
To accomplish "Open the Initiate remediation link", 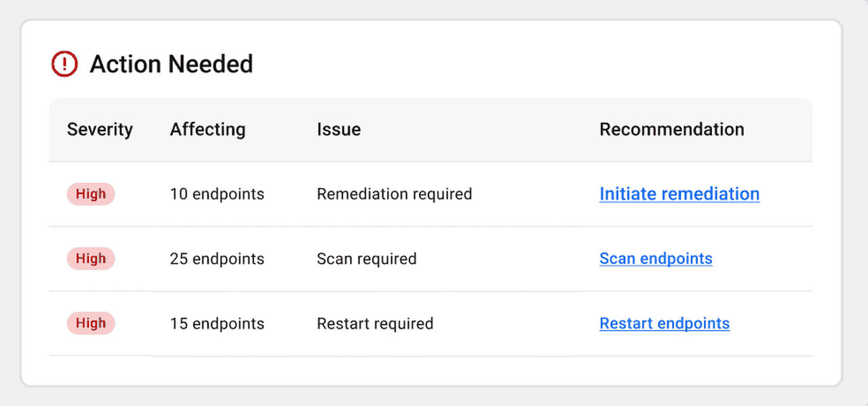I will pos(679,193).
